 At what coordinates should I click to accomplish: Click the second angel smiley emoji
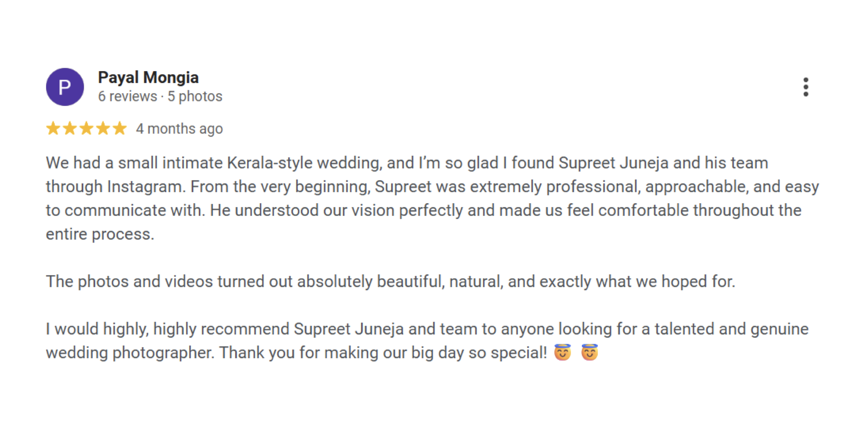tap(589, 352)
